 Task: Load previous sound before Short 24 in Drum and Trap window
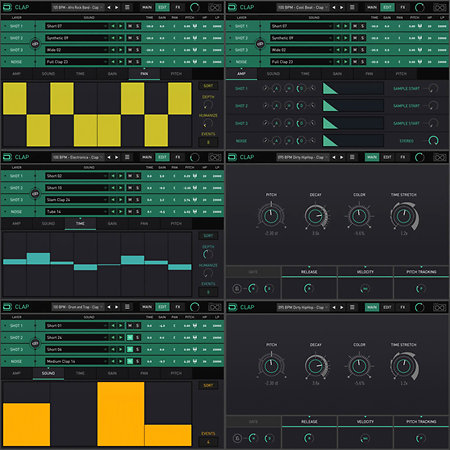point(113,338)
